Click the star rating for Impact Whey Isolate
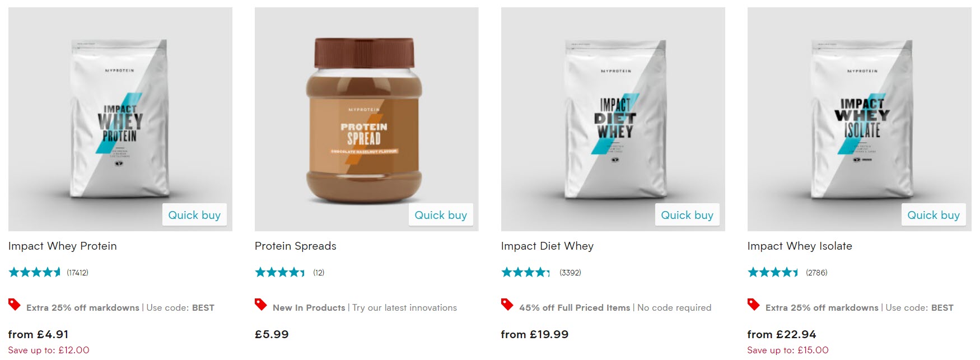Image resolution: width=980 pixels, height=360 pixels. coord(773,273)
